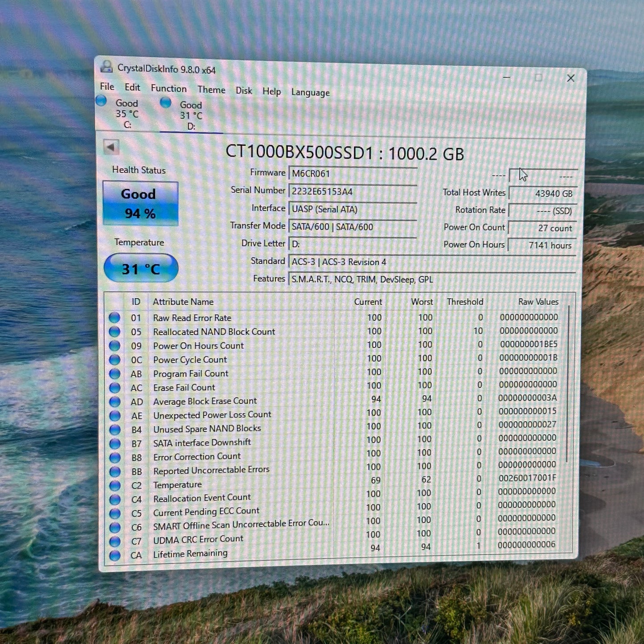
Task: Click status orb for Reallocated NAND Block Count
Action: [x=115, y=332]
